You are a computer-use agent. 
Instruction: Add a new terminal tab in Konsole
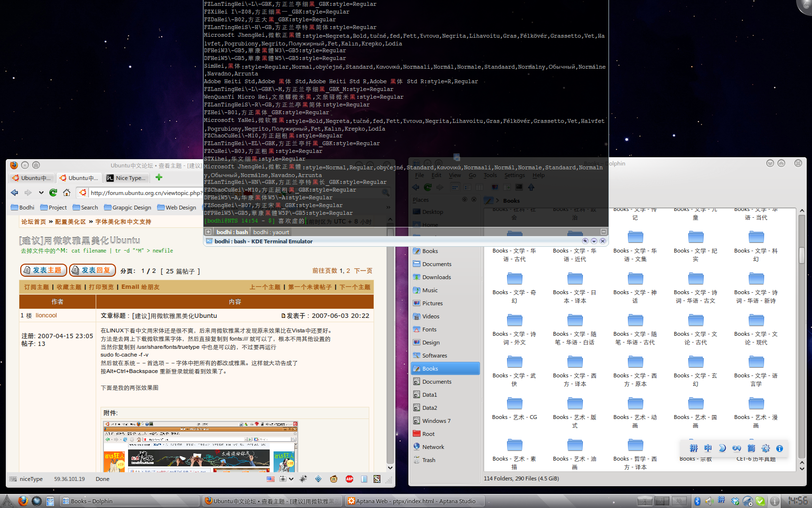click(x=208, y=232)
